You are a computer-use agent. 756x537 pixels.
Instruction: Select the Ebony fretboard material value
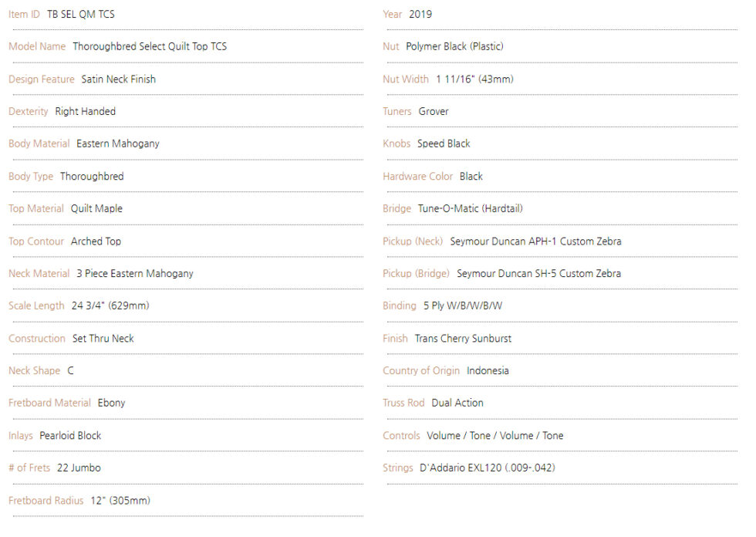pyautogui.click(x=111, y=403)
